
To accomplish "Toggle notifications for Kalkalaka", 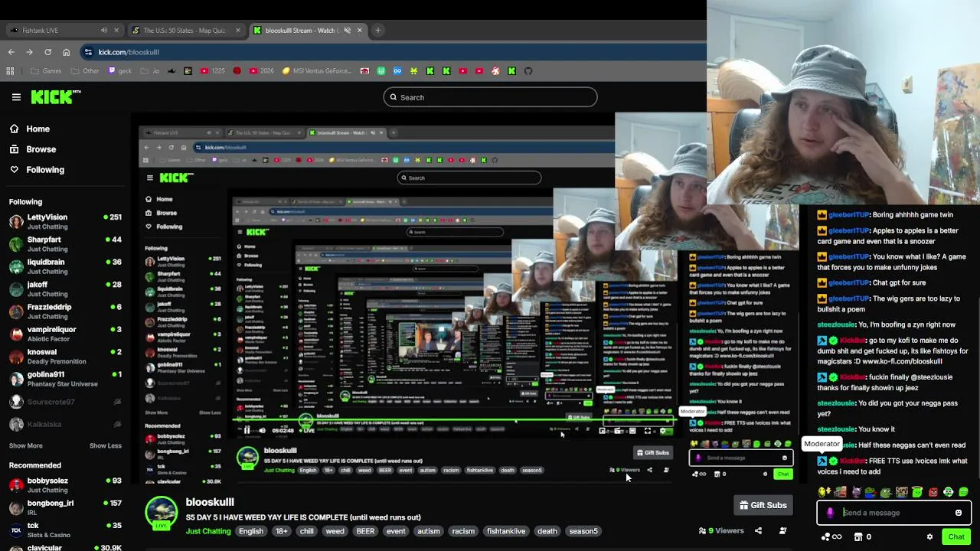I will 117,424.
